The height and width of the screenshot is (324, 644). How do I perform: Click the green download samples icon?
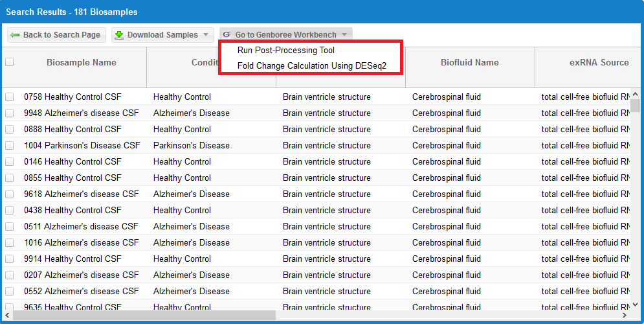119,35
